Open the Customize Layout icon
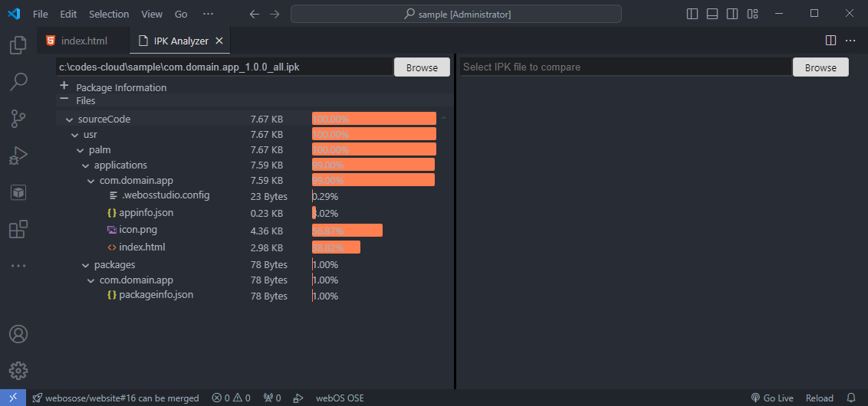 point(752,14)
